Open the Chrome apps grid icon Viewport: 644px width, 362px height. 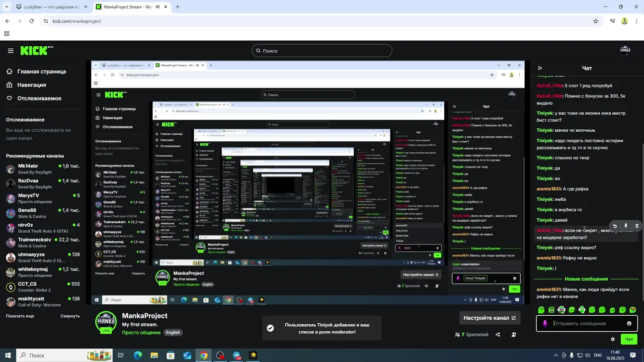coord(7,34)
